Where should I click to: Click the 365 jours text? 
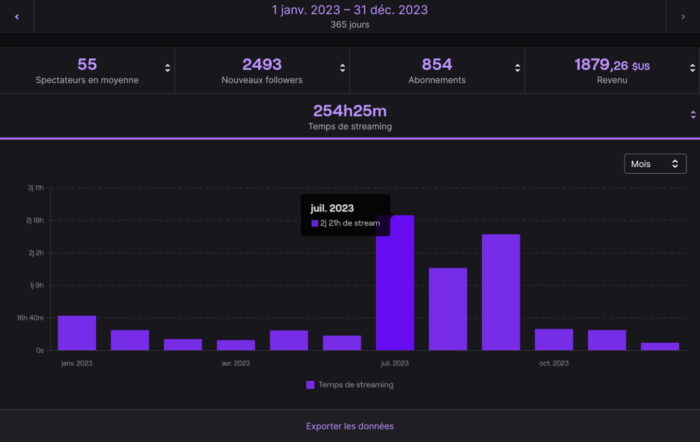(x=350, y=25)
